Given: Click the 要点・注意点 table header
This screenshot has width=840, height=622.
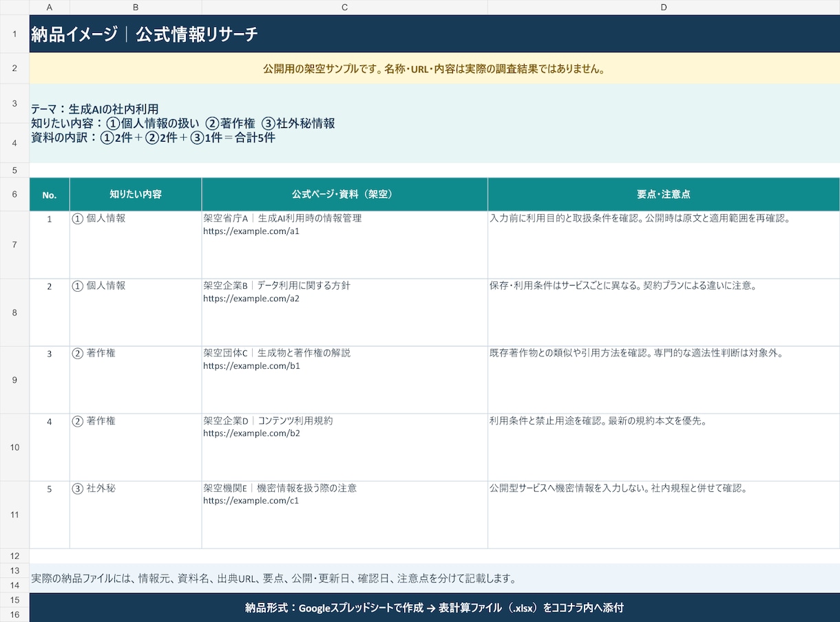Looking at the screenshot, I should pyautogui.click(x=664, y=195).
